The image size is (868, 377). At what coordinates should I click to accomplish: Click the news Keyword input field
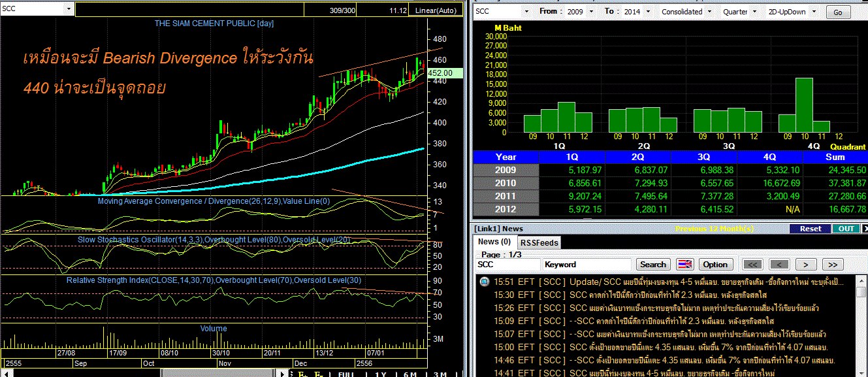[587, 265]
